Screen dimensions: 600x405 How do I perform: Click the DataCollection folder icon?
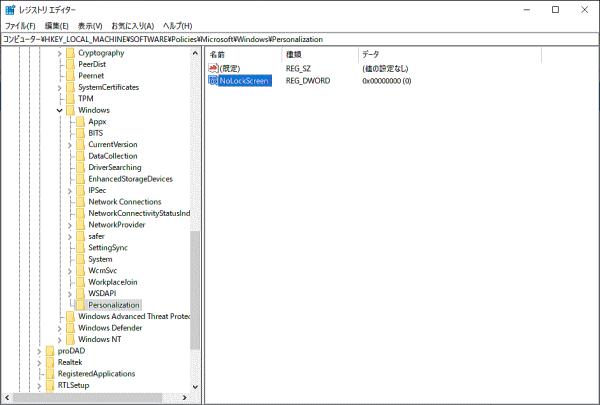click(80, 156)
